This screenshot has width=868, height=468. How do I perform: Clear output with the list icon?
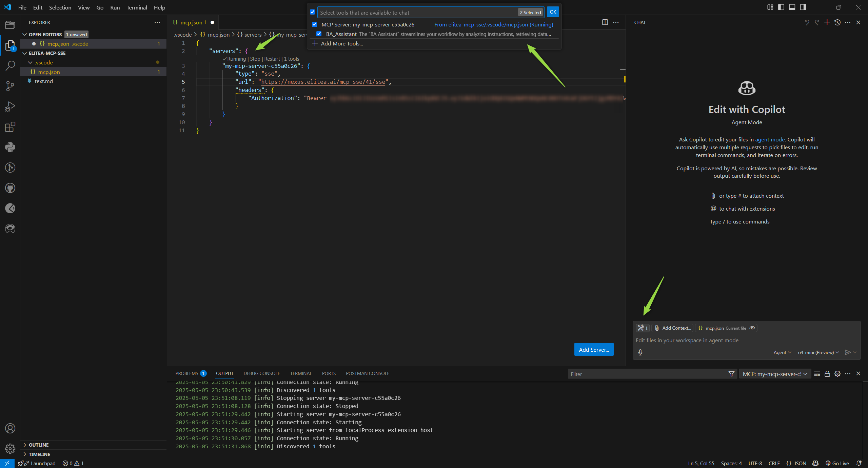817,374
